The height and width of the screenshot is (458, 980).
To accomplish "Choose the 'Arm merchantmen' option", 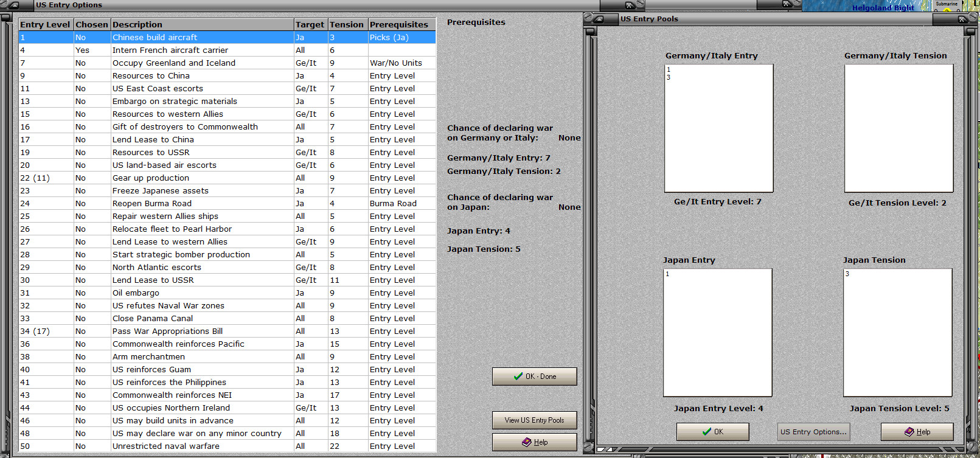I will (x=228, y=356).
